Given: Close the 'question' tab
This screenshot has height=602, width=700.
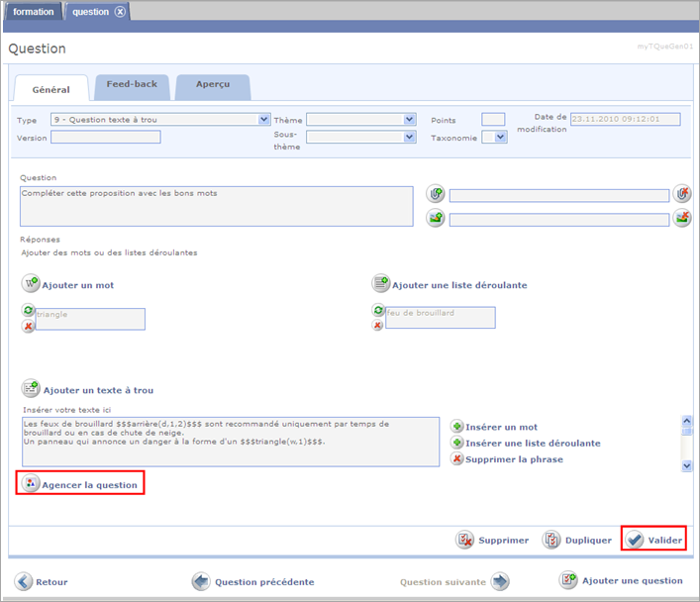Looking at the screenshot, I should point(120,12).
